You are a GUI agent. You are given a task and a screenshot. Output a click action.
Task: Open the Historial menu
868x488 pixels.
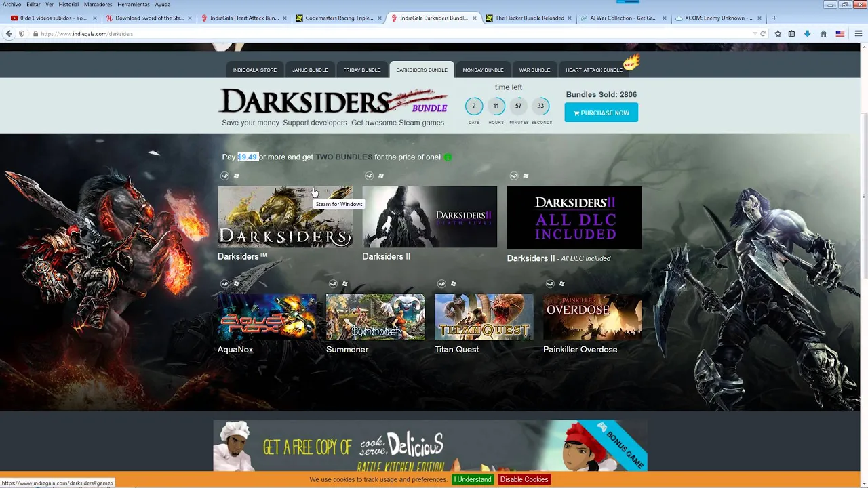pyautogui.click(x=68, y=4)
